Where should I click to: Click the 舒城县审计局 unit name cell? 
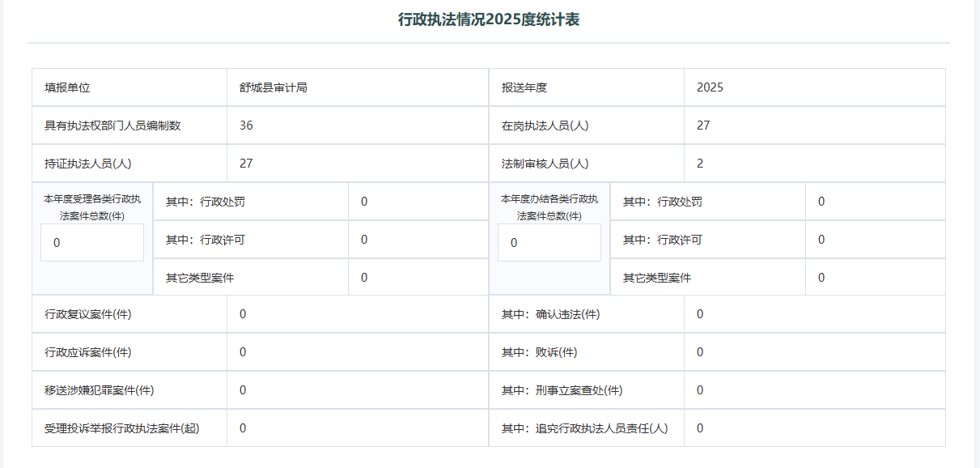(274, 87)
